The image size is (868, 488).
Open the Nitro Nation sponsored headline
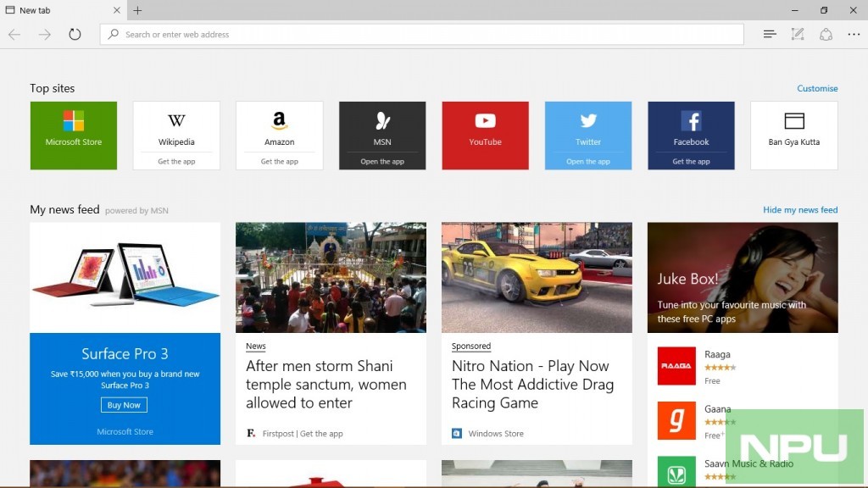[532, 385]
